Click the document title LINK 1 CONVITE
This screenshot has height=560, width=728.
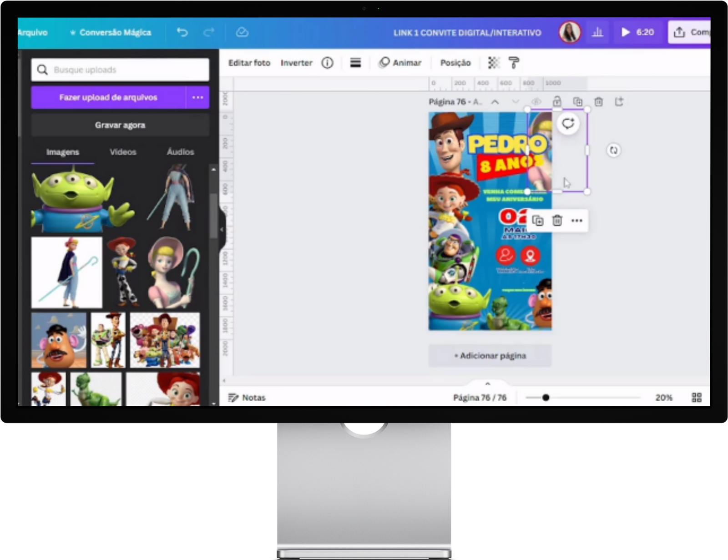click(x=467, y=32)
